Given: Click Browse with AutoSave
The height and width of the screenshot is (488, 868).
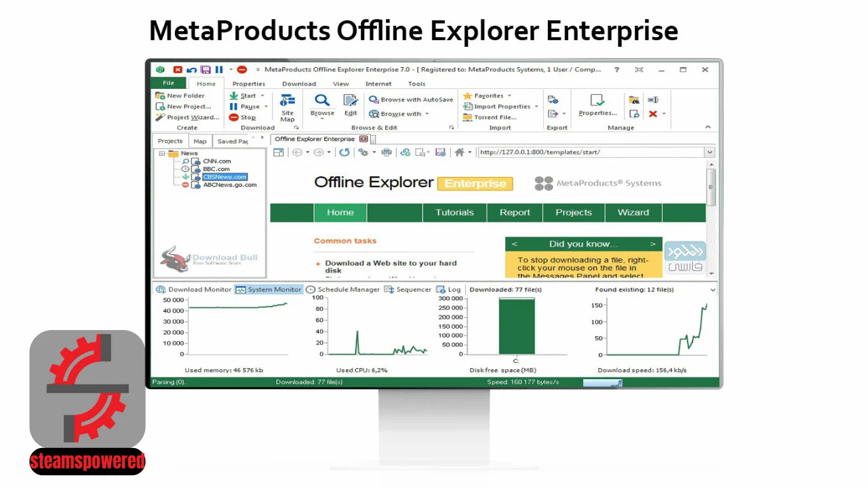Looking at the screenshot, I should (411, 100).
